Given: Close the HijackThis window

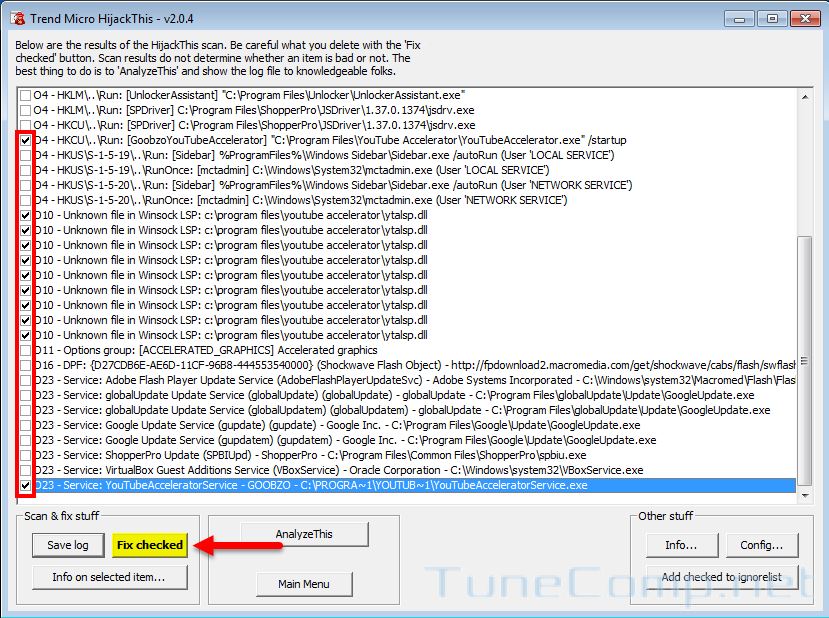Looking at the screenshot, I should point(805,19).
